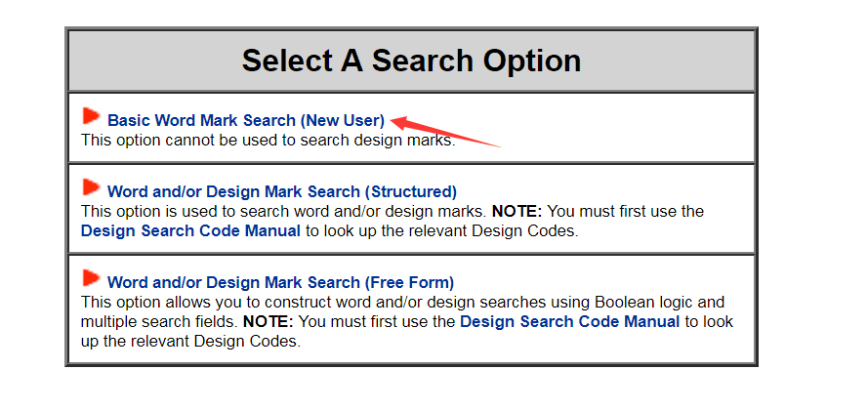The height and width of the screenshot is (411, 868).
Task: Click the text "multiple search fields" in the Free Form row
Action: pyautogui.click(x=159, y=321)
